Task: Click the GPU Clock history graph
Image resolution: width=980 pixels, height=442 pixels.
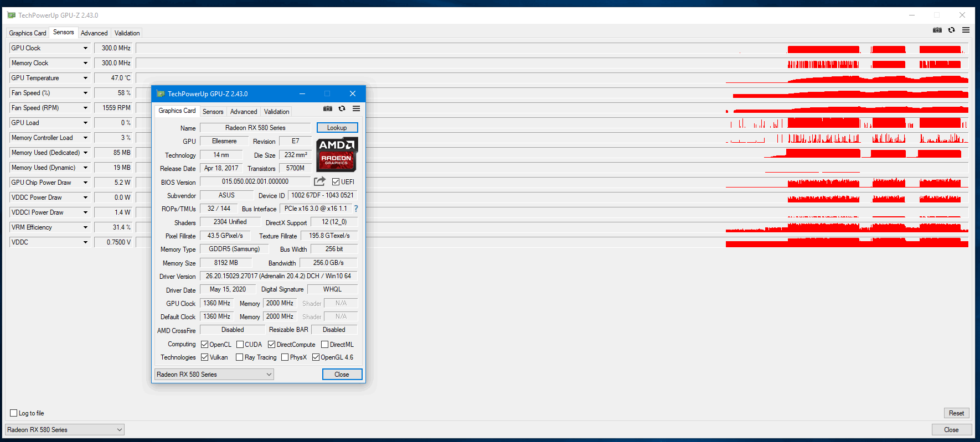Action: pyautogui.click(x=552, y=48)
